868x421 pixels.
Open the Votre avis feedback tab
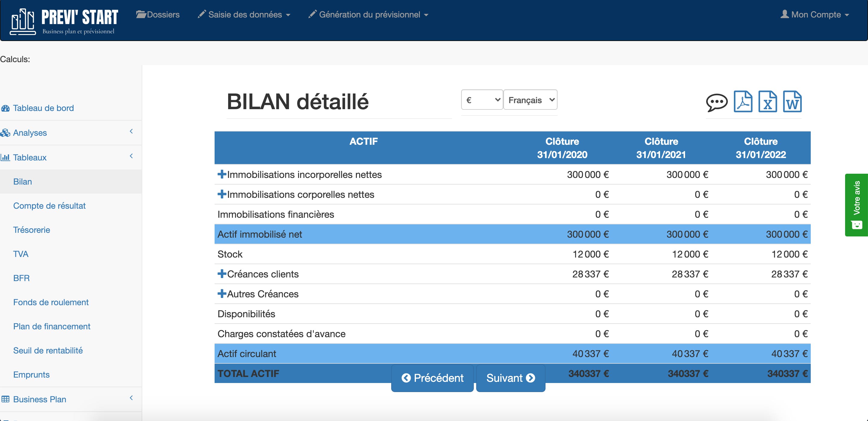(856, 204)
